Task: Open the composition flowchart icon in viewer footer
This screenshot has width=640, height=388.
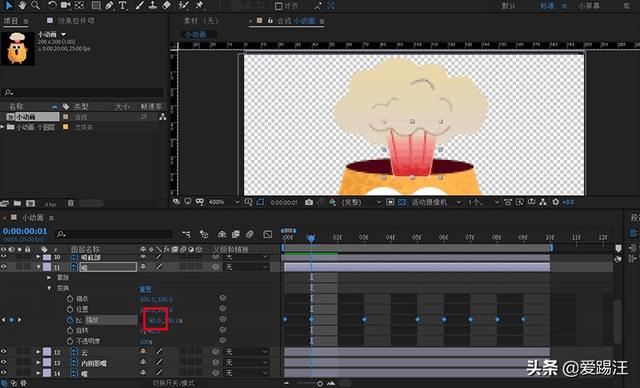Action: 543,202
